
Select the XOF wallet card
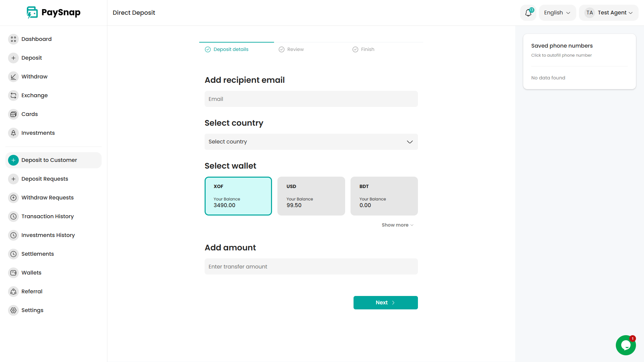(238, 196)
